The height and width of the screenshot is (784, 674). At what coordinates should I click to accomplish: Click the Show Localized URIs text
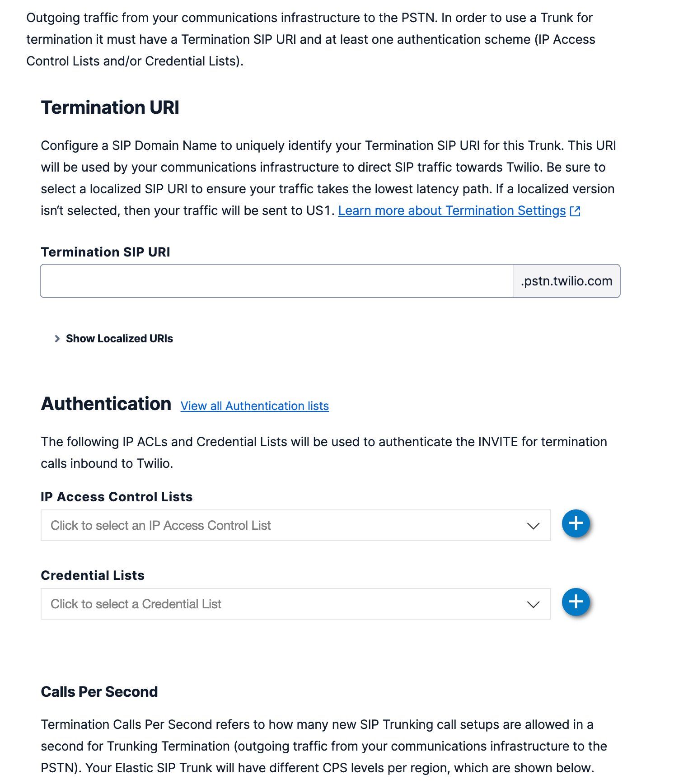click(x=119, y=339)
